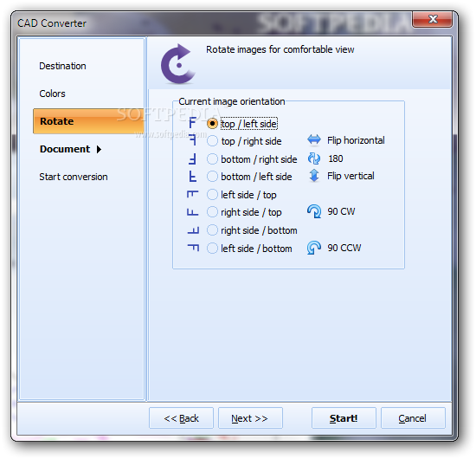476x459 pixels.
Task: Click the Flip vertical arrow icon
Action: [314, 176]
